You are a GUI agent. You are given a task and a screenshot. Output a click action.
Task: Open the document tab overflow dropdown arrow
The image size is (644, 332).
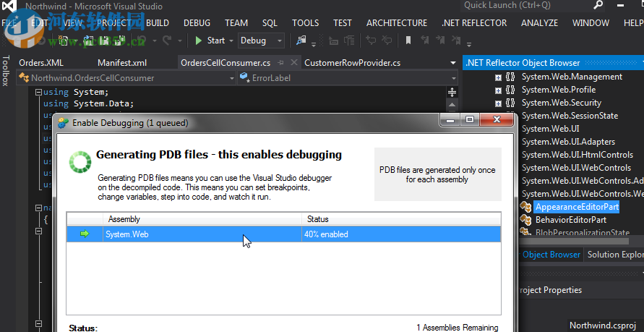(x=453, y=63)
